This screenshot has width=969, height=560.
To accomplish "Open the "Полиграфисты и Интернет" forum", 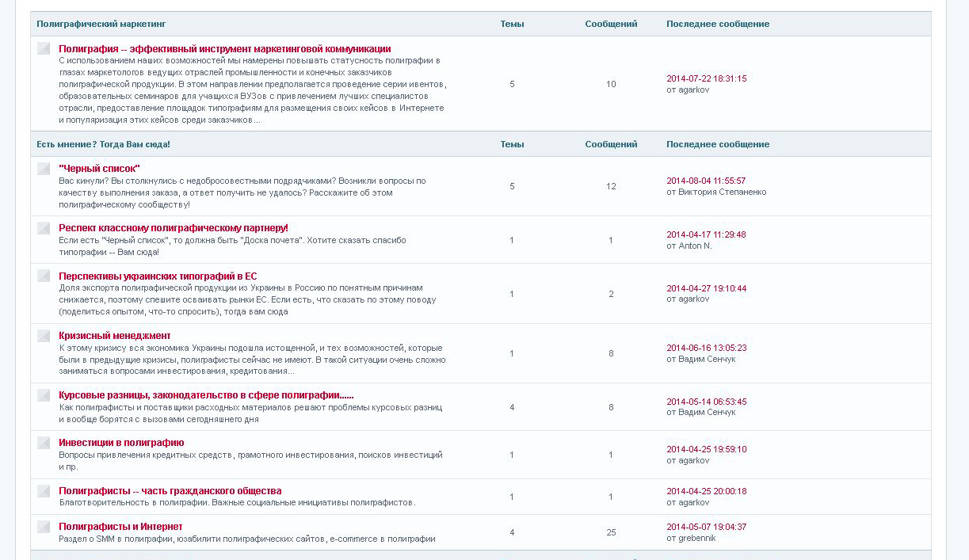I will (120, 527).
